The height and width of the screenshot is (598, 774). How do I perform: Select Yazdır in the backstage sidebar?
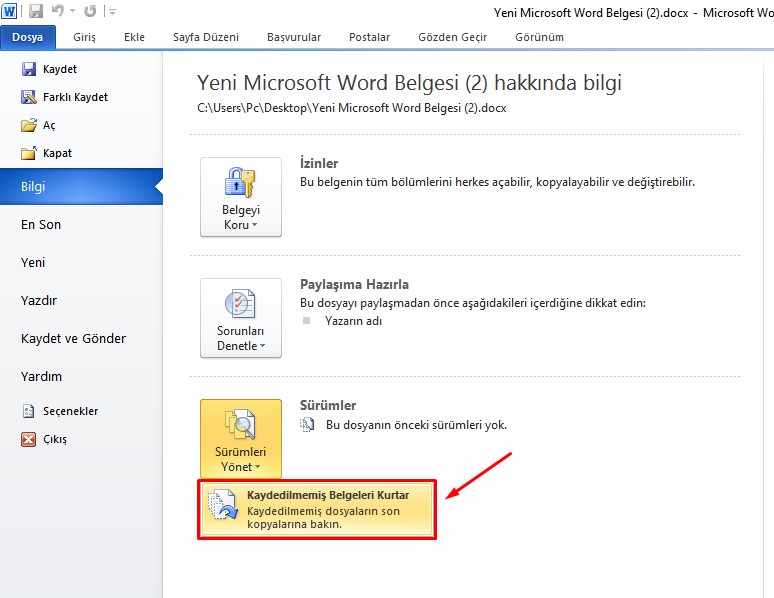coord(39,301)
